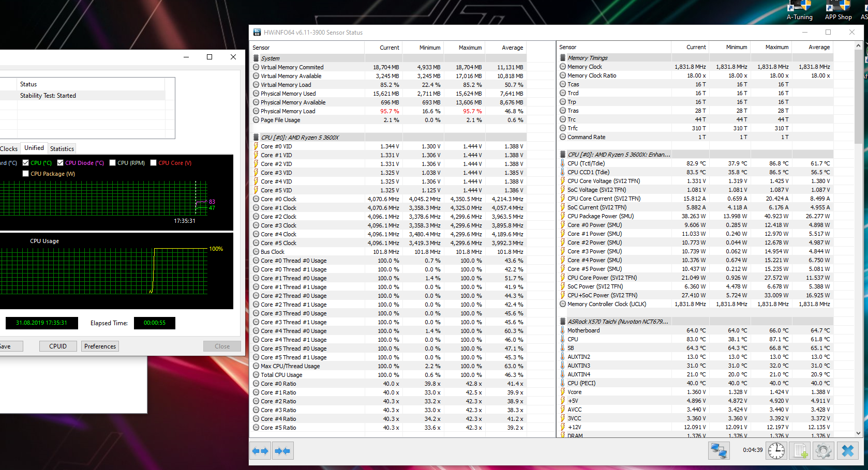Select the Tras memory timing row label
This screenshot has height=470, width=868.
point(573,111)
